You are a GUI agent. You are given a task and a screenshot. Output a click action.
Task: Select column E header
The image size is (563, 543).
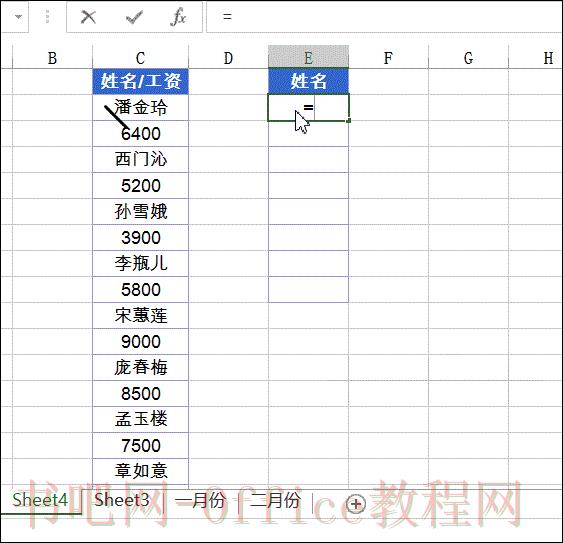tap(308, 57)
